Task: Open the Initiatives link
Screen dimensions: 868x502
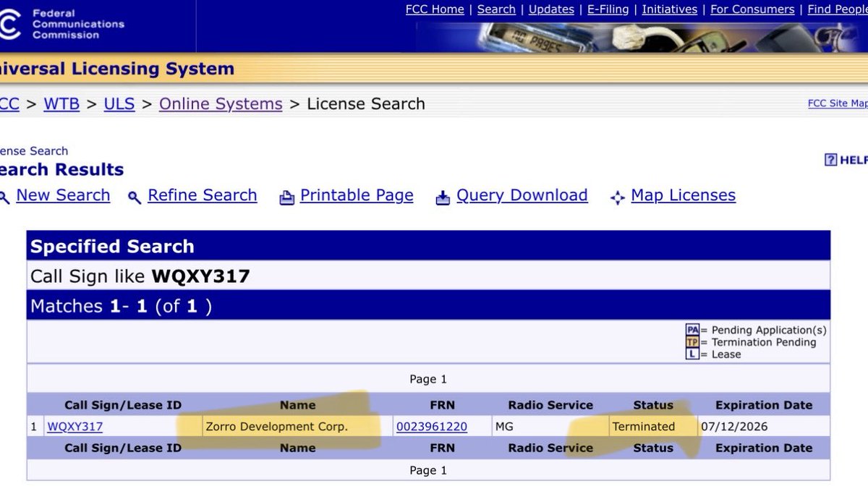Action: pos(669,9)
